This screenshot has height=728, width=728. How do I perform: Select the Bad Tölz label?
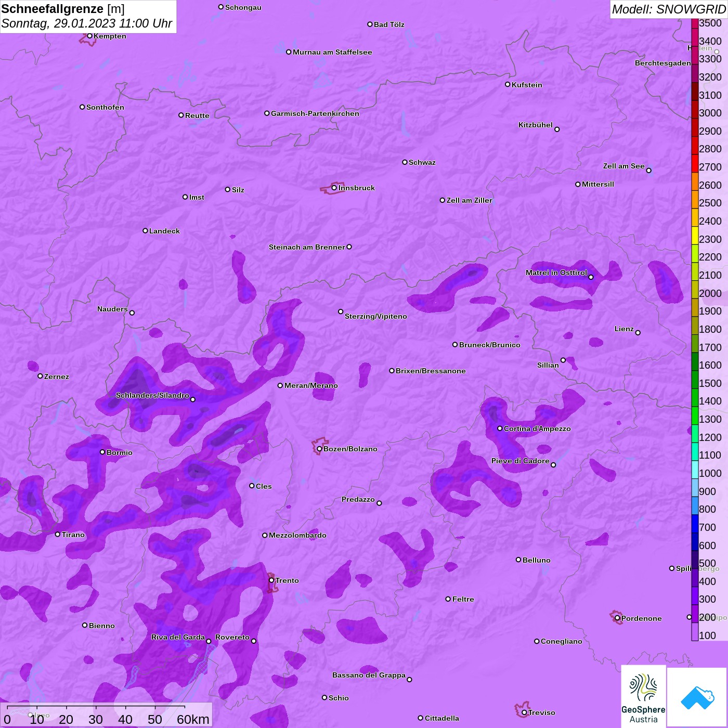pos(389,24)
